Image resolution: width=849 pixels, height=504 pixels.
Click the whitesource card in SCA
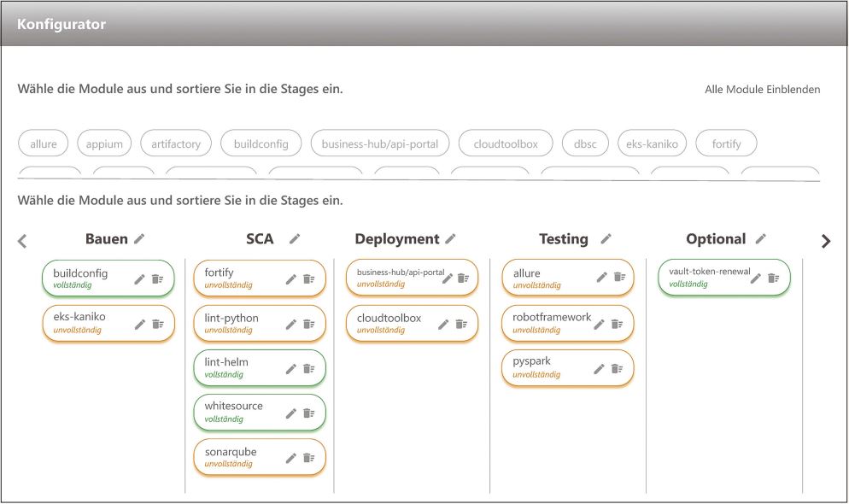pos(235,412)
